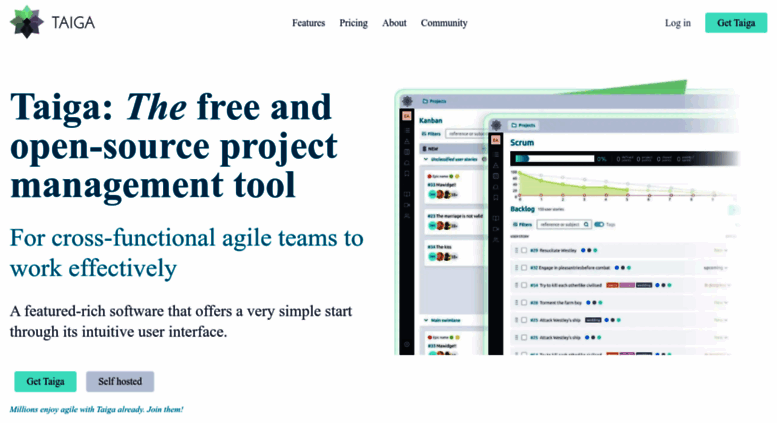Viewport: 777px width, 423px height.
Task: Click 'For cross-functional agile teams to work effectively'
Action: pyautogui.click(x=186, y=253)
